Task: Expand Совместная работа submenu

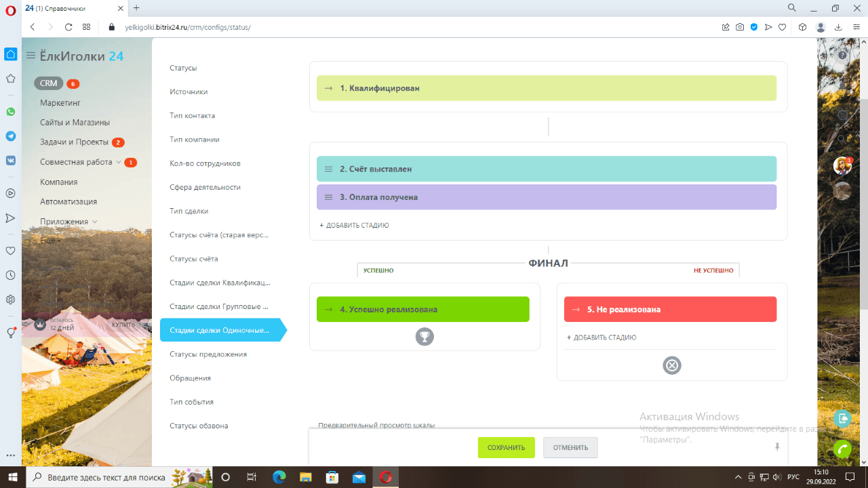Action: coord(119,162)
